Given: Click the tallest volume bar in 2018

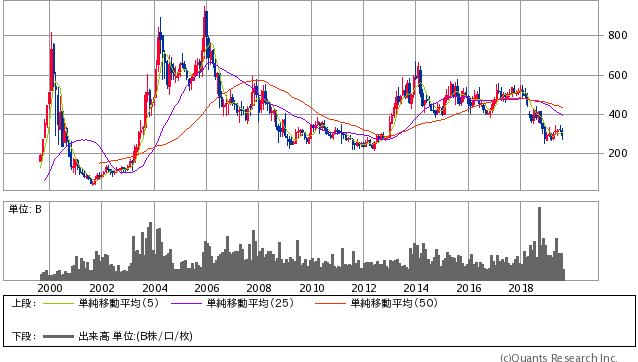Looking at the screenshot, I should [540, 243].
